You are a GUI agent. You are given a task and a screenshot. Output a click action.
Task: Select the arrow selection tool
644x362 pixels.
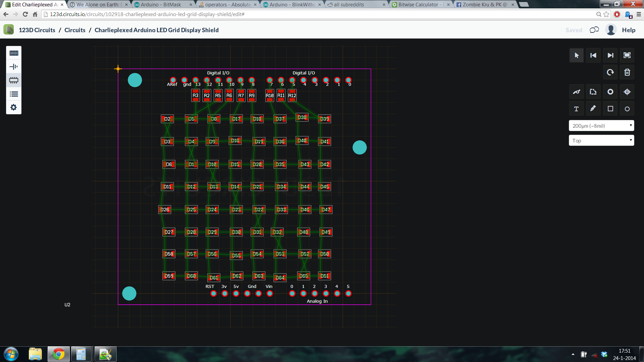pos(577,55)
